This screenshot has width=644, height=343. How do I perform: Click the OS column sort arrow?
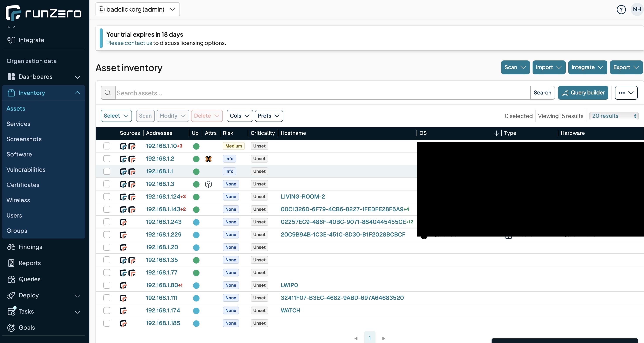pos(496,133)
